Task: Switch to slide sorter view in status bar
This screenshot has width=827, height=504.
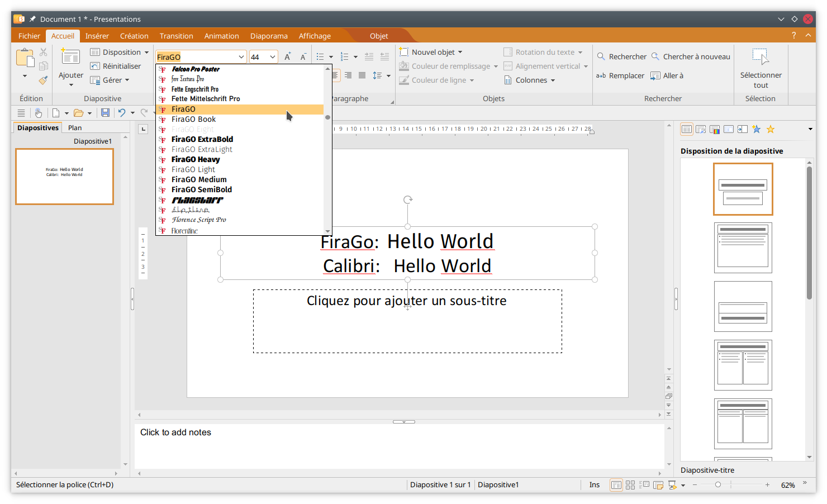Action: pos(630,485)
